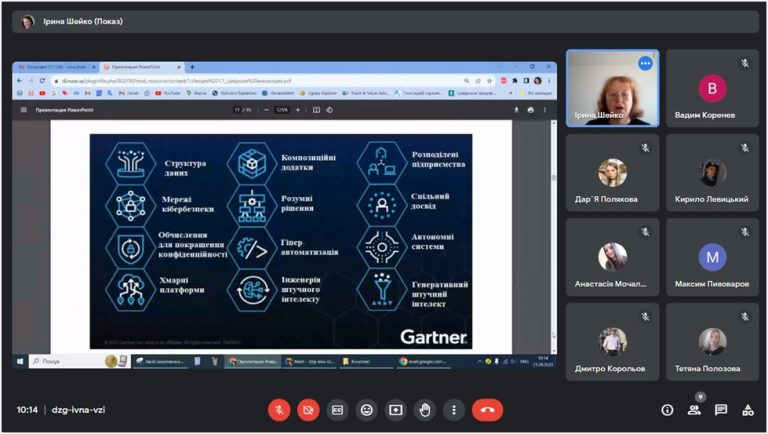The image size is (768, 434).
Task: Raise hand using the hand icon
Action: point(425,410)
